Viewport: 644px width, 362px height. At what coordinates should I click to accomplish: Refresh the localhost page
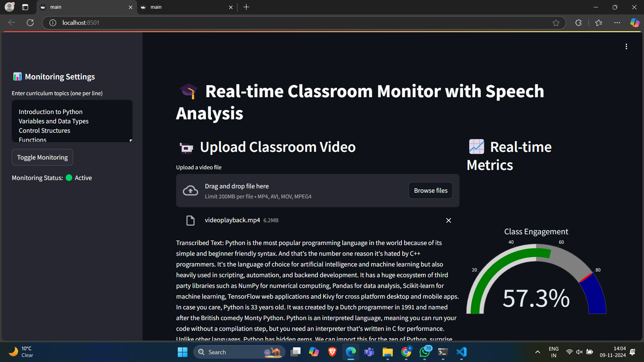pyautogui.click(x=30, y=22)
